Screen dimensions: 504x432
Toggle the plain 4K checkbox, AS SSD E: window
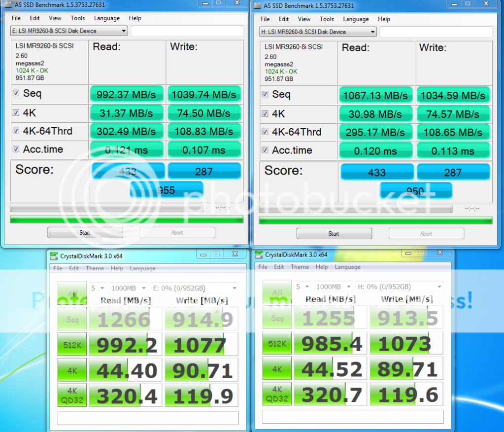pos(16,112)
